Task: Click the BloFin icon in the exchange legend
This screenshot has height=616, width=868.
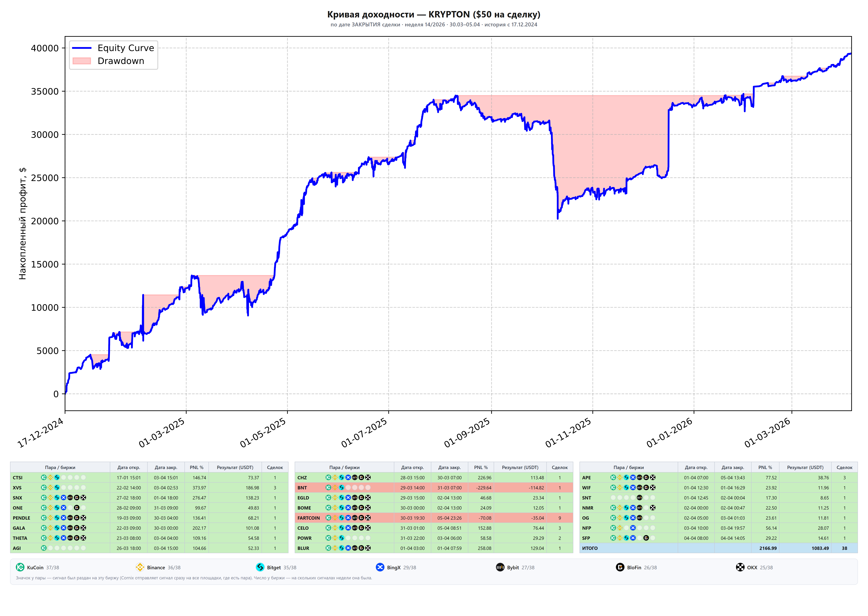Action: (620, 567)
